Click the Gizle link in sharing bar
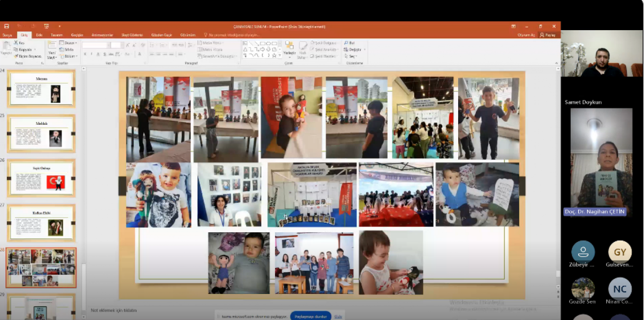The width and height of the screenshot is (644, 320). [x=338, y=316]
